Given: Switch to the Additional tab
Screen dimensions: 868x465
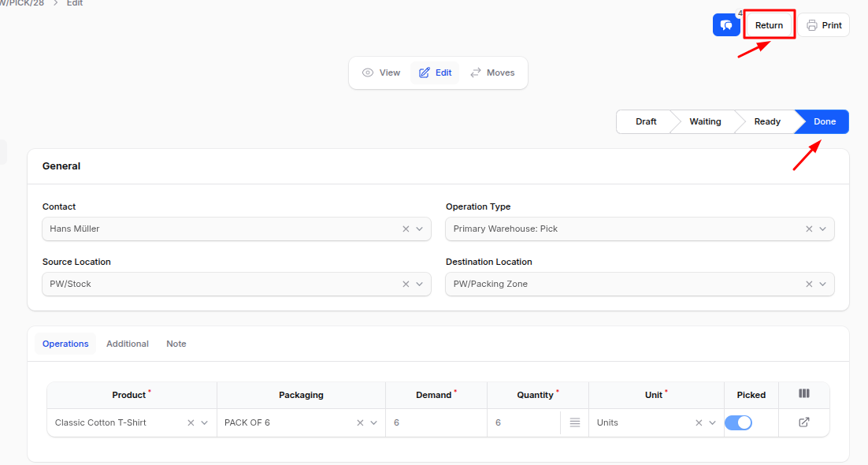Looking at the screenshot, I should click(128, 344).
